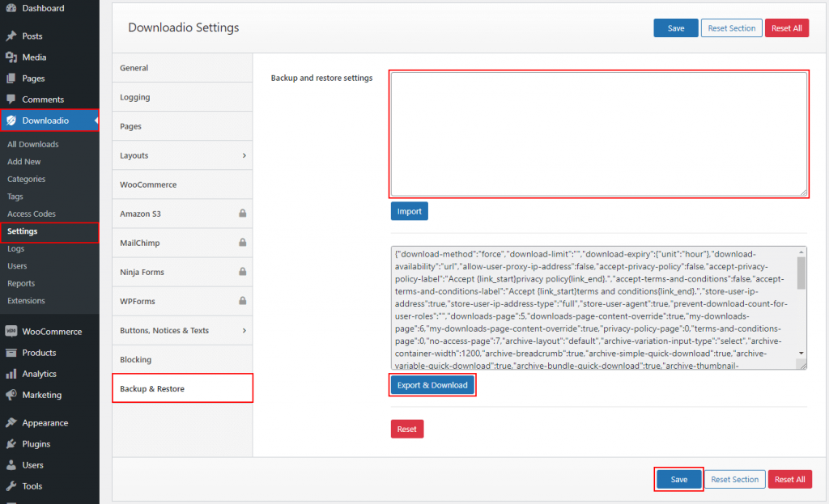Click the export box scroll-up arrow
Image resolution: width=829 pixels, height=504 pixels.
801,252
